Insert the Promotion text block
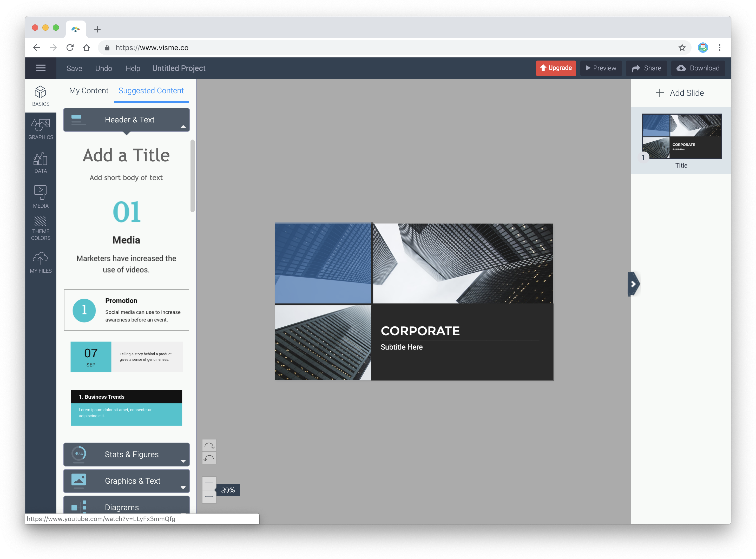The height and width of the screenshot is (559, 756). click(x=127, y=310)
